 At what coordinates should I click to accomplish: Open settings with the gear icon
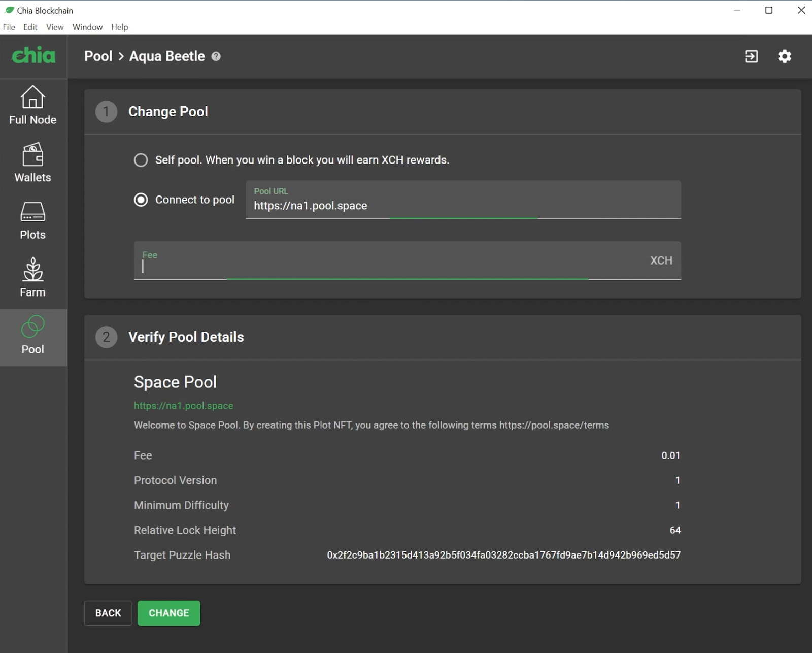coord(785,56)
